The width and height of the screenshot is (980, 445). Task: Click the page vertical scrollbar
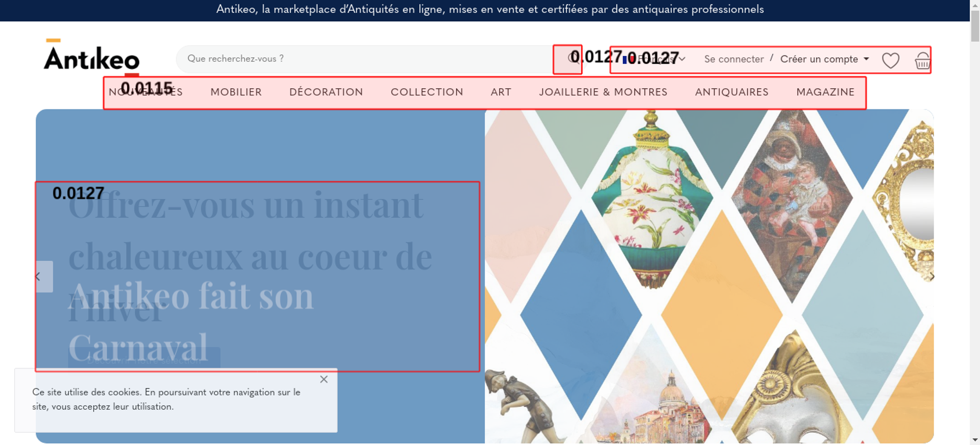pos(975,222)
